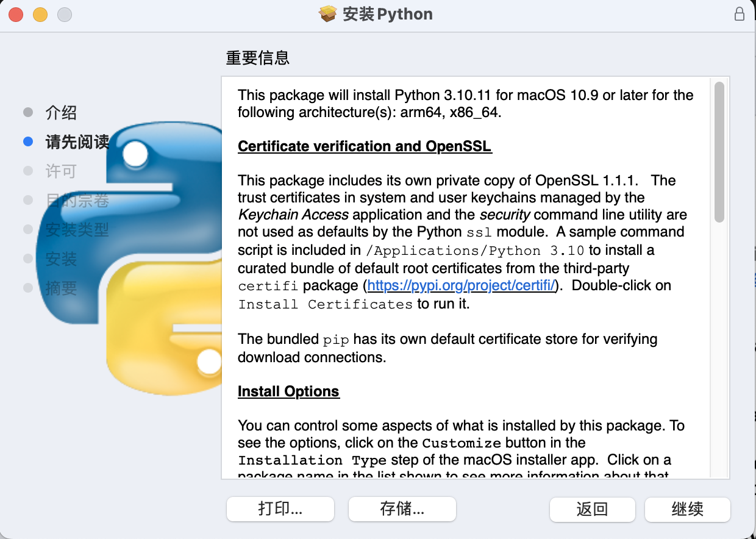Screen dimensions: 756x539
Task: Click the lock icon in title bar
Action: pyautogui.click(x=740, y=14)
